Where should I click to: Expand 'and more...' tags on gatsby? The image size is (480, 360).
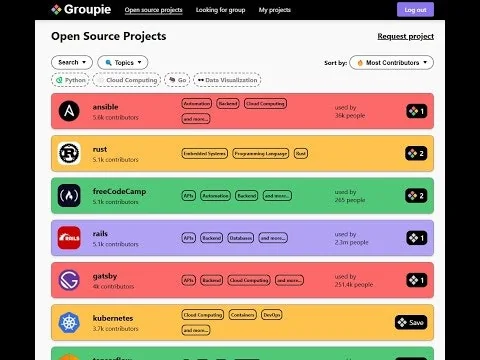[x=289, y=280]
